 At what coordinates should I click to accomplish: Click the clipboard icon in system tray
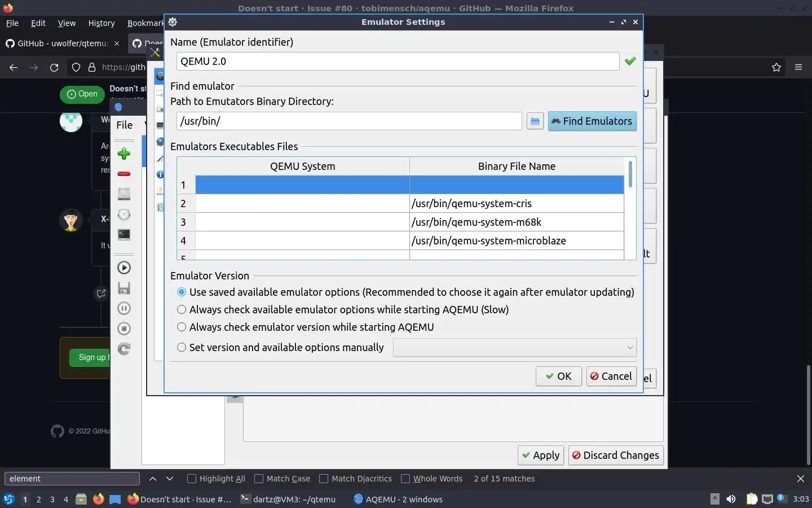click(752, 499)
